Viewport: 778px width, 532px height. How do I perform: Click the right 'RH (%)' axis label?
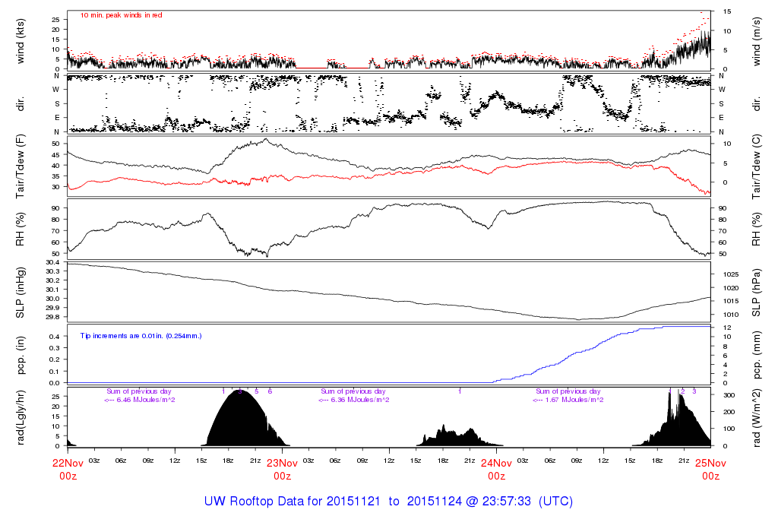pos(756,230)
